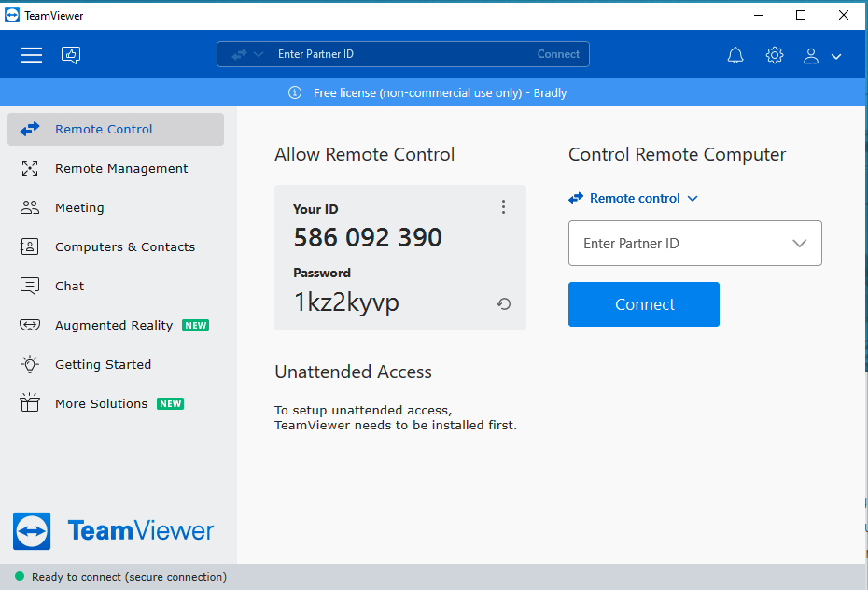The height and width of the screenshot is (590, 868).
Task: Expand connection type dropdown in top bar
Action: pos(248,54)
